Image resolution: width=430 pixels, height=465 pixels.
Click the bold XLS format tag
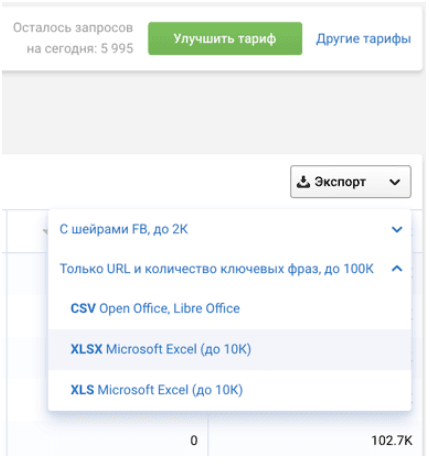(82, 390)
